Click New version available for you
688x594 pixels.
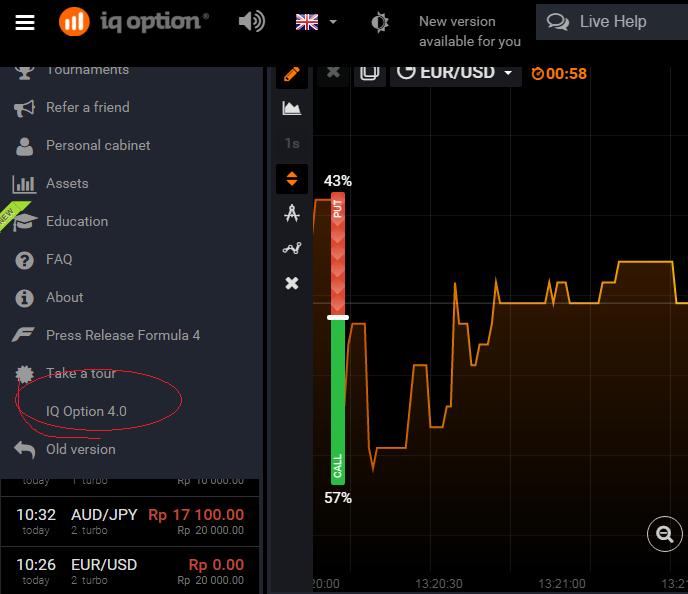pos(469,31)
